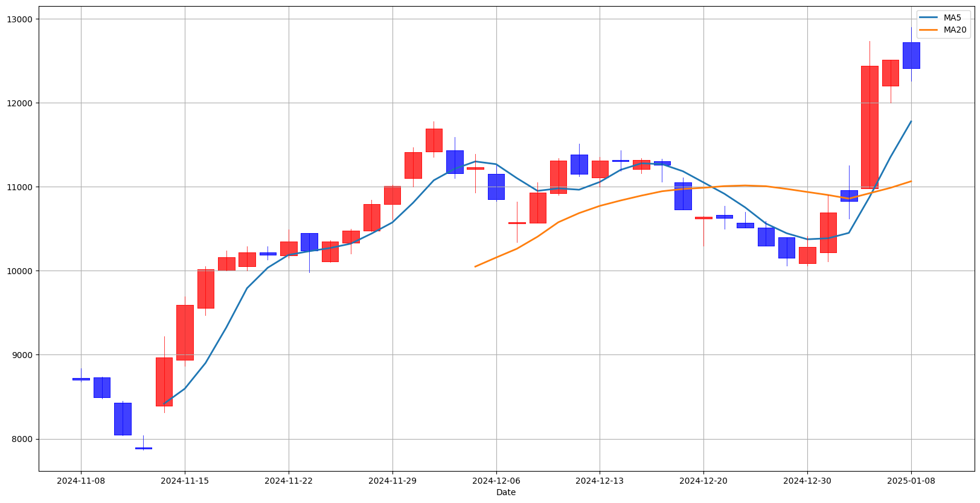Select the blue MA5 line sample in legend
980x503 pixels.
[929, 18]
